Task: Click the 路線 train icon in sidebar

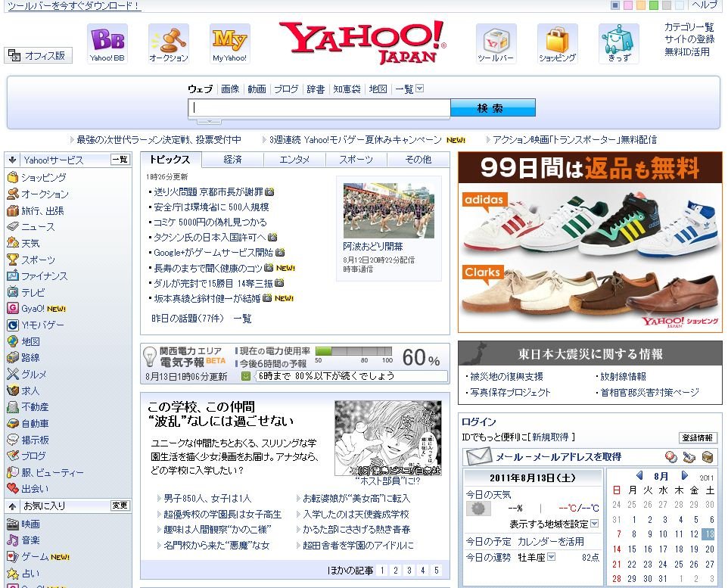Action: 13,358
